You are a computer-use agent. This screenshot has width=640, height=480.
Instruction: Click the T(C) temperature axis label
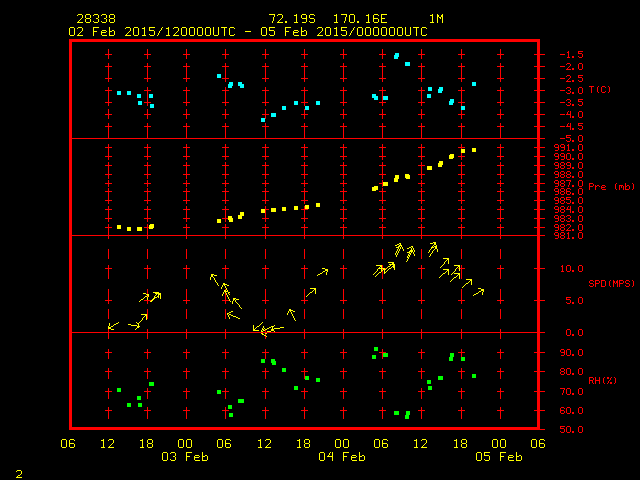[600, 90]
